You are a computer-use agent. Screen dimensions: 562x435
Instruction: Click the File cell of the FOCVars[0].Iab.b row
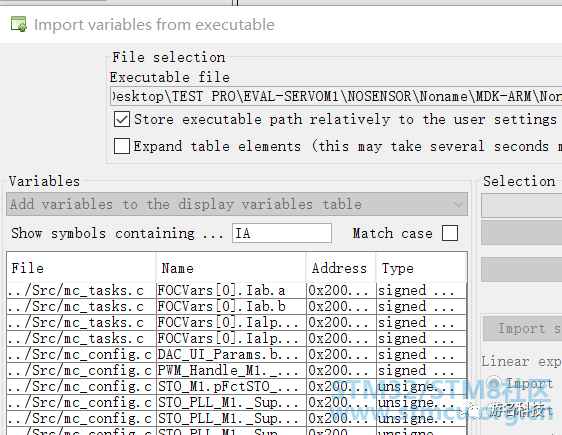point(81,306)
